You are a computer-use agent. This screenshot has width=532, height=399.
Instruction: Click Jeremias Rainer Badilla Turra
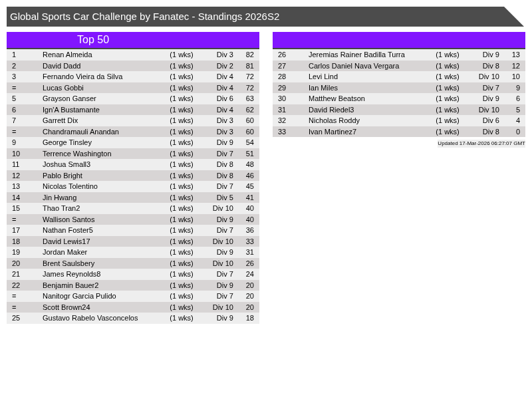point(356,55)
